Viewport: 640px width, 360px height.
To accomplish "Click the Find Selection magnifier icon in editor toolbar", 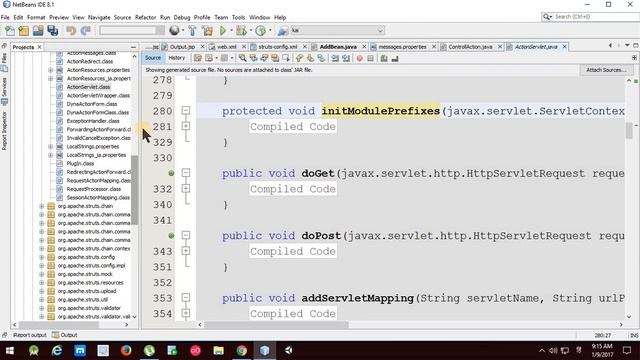I will pyautogui.click(x=242, y=58).
